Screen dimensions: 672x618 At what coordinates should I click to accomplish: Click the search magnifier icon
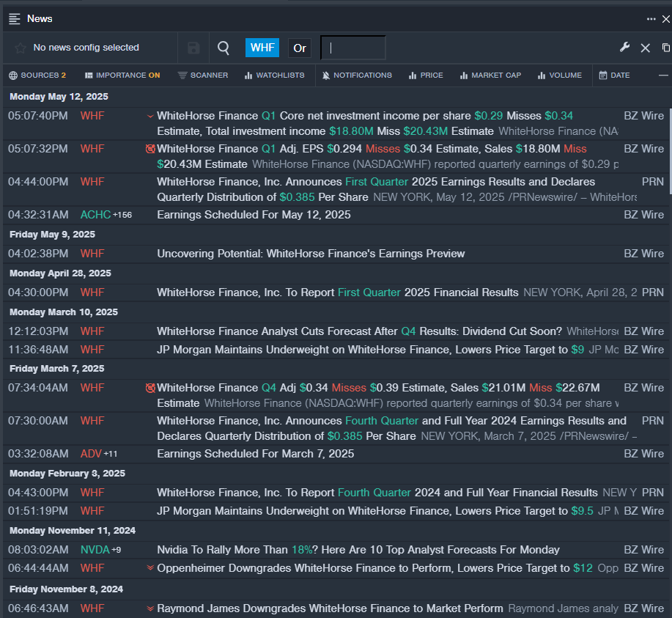[224, 48]
